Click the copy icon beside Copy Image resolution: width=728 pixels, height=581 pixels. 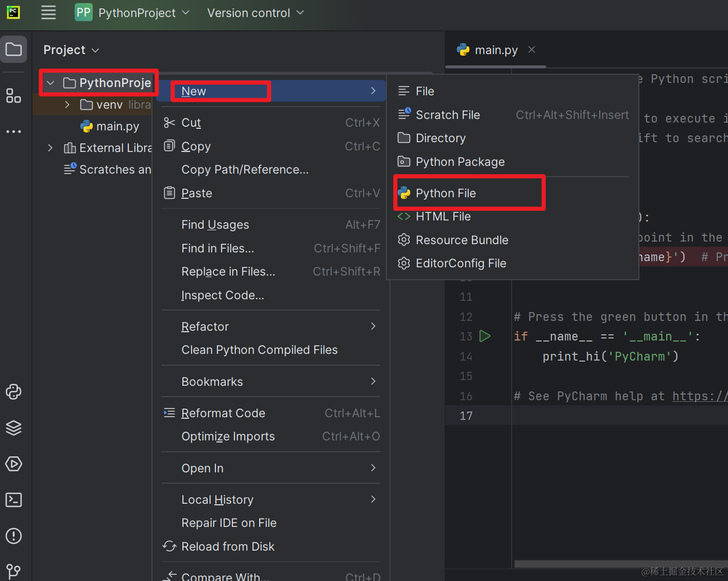pos(170,146)
